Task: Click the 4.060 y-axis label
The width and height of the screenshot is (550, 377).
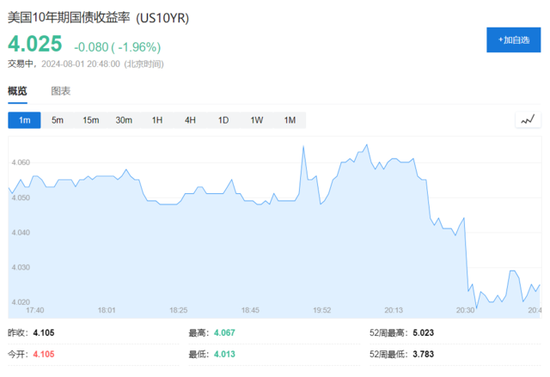Action: click(21, 162)
